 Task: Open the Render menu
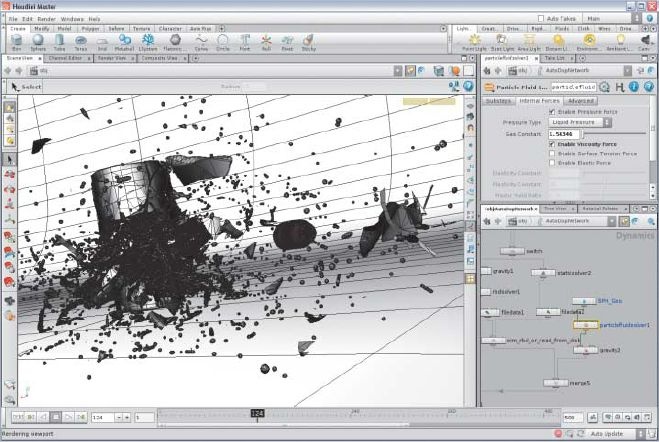coord(46,18)
